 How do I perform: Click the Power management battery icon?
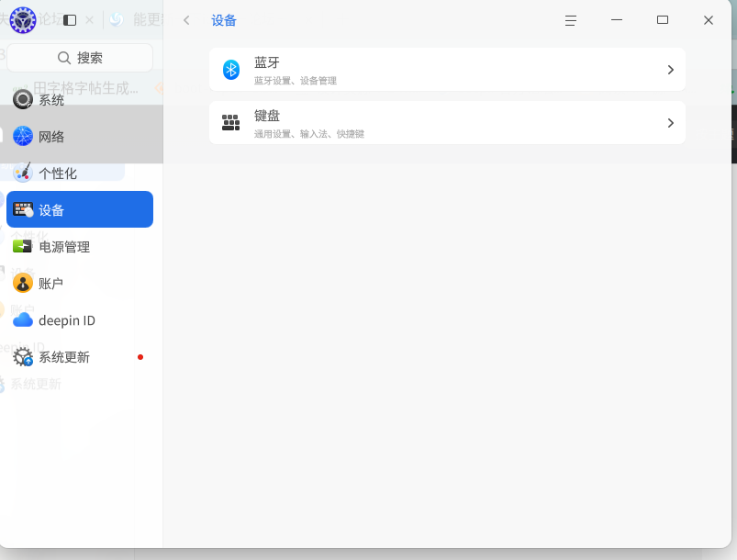(x=22, y=246)
